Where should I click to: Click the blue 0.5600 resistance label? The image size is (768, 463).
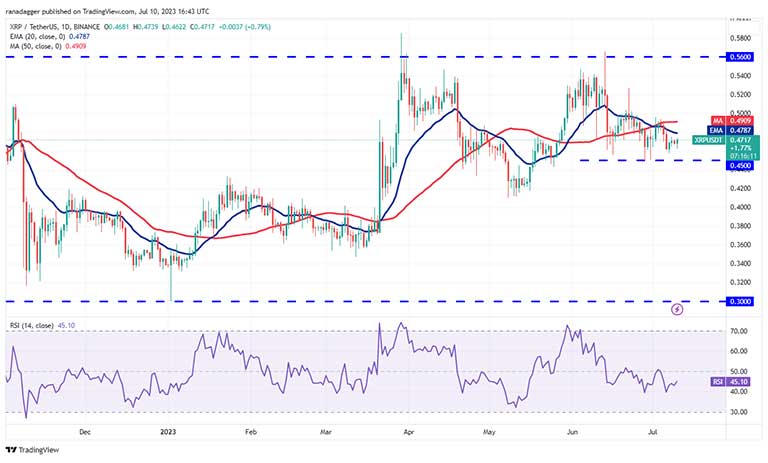click(739, 57)
